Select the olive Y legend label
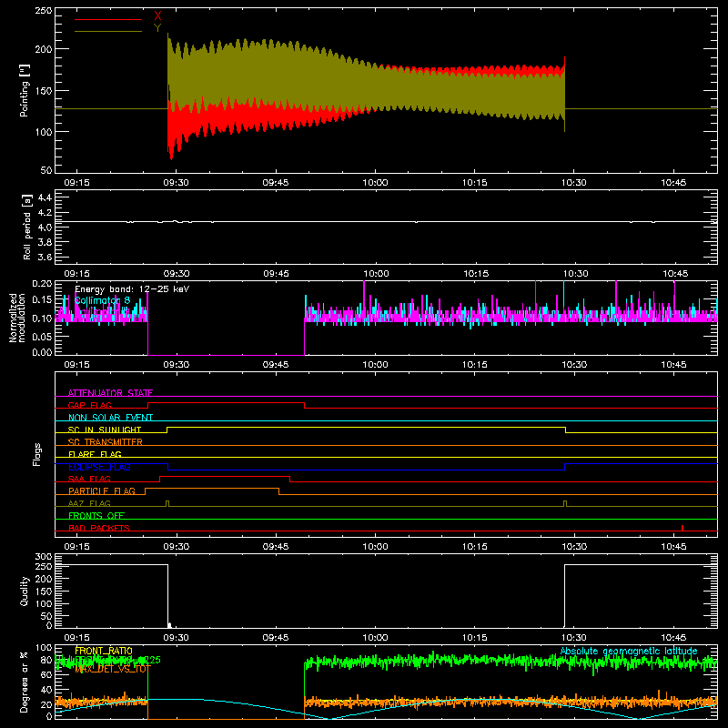Image resolution: width=728 pixels, height=728 pixels. [x=157, y=28]
